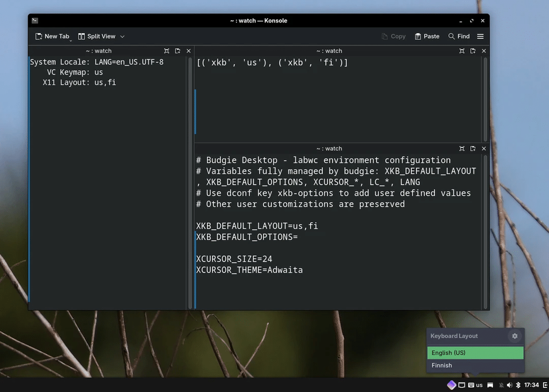Click the screen display tray icon
549x392 pixels.
(x=462, y=385)
